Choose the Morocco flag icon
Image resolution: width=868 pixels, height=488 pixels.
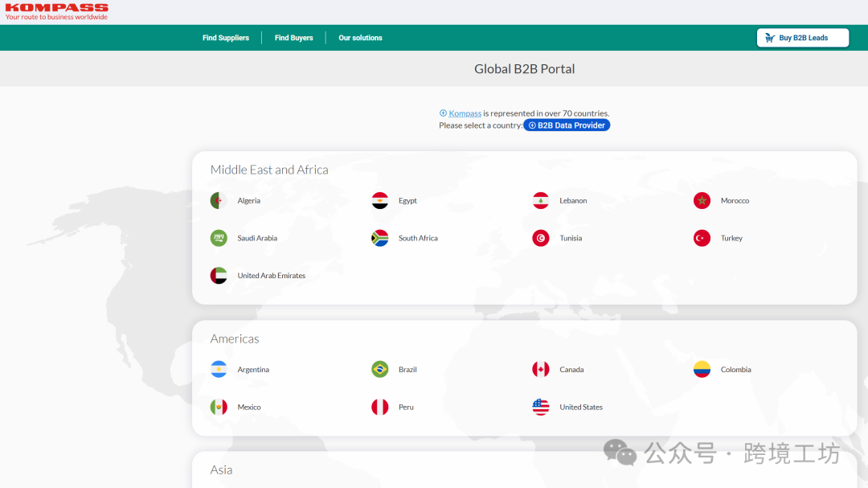pos(702,201)
